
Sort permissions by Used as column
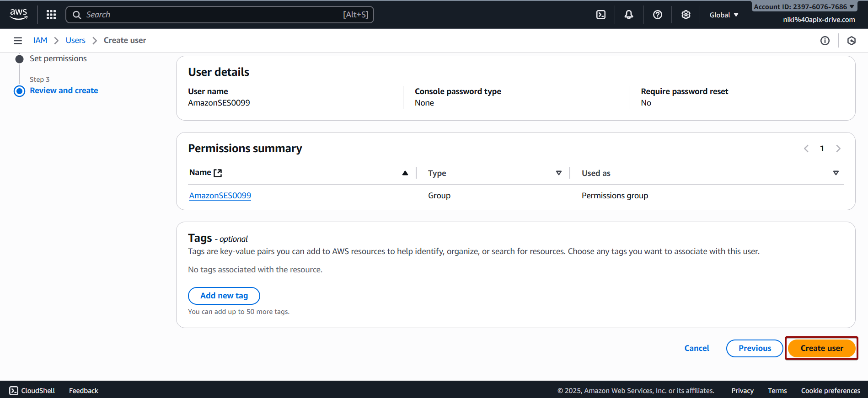pos(836,173)
